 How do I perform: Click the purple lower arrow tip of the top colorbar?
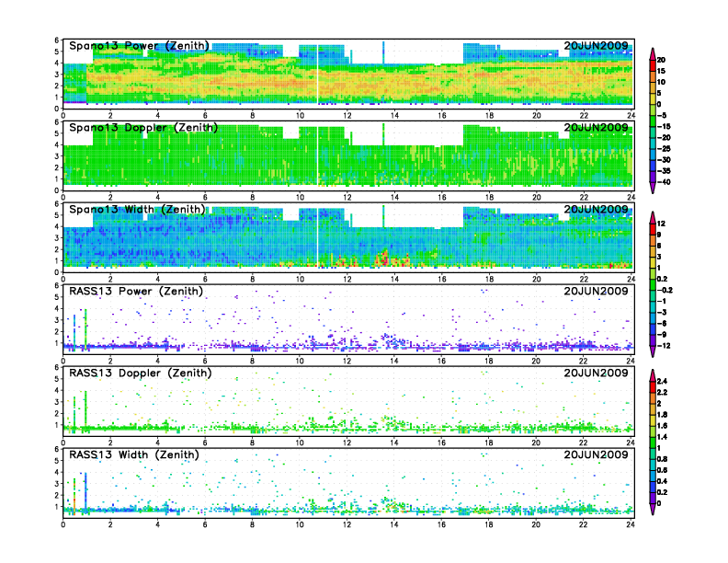(x=653, y=188)
